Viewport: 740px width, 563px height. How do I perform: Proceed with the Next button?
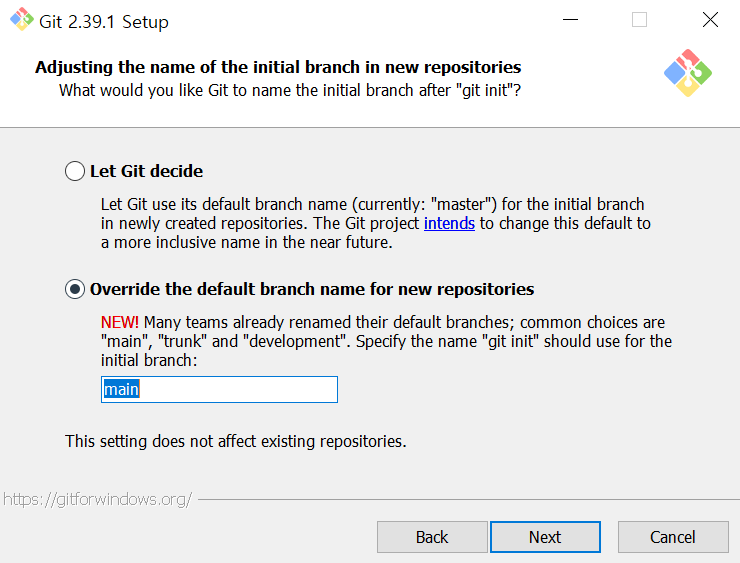point(545,537)
